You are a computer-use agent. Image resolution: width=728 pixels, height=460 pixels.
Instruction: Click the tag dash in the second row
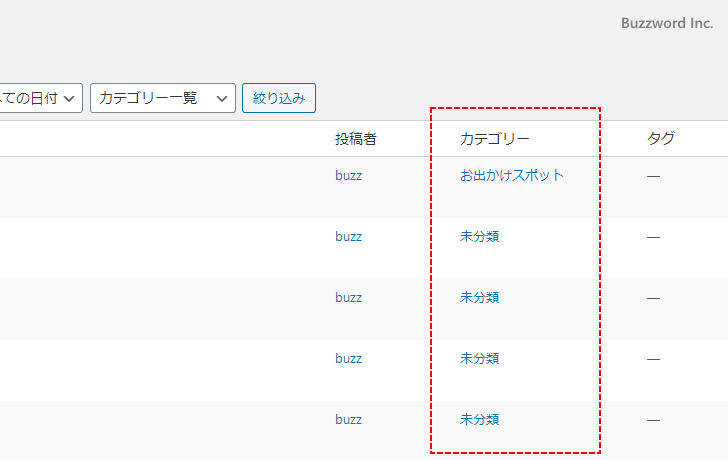653,237
